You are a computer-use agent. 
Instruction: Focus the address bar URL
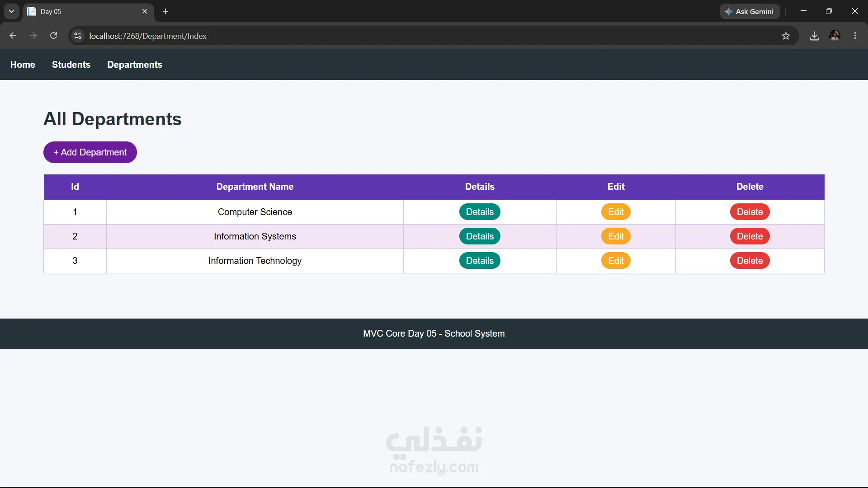point(147,36)
